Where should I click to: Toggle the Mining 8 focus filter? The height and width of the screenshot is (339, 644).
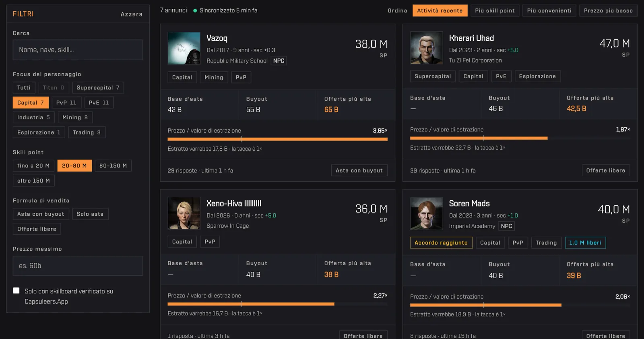75,117
